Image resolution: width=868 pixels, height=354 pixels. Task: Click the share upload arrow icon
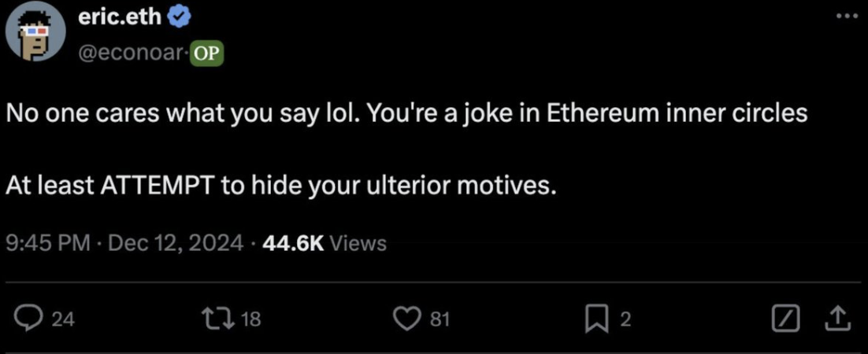[837, 318]
